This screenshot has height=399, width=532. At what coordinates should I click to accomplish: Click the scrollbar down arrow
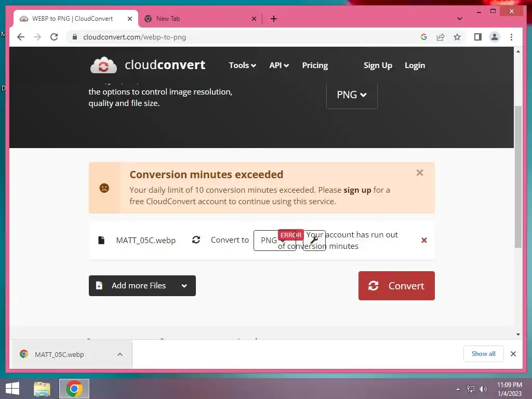click(x=518, y=335)
